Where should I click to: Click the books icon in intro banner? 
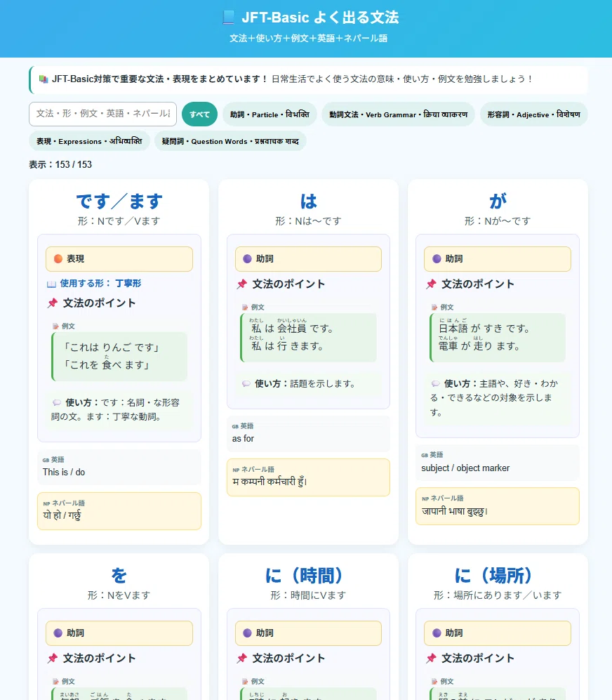click(44, 79)
